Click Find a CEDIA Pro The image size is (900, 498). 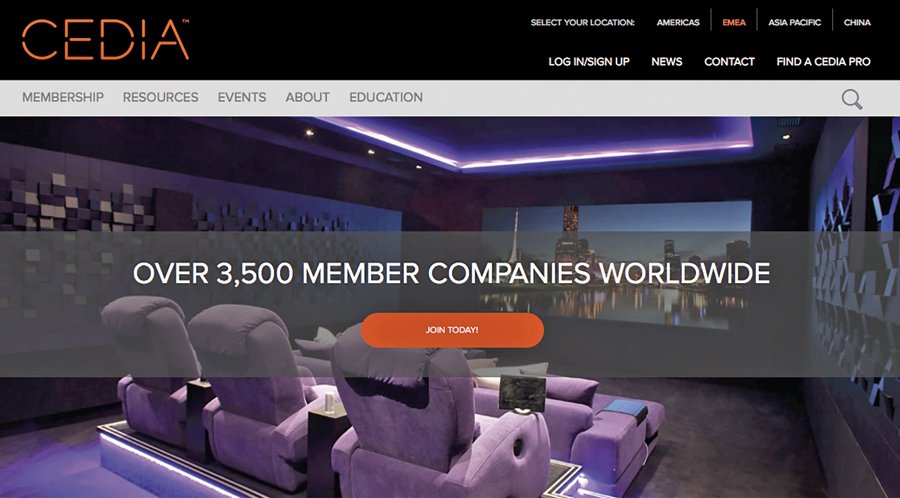click(x=824, y=61)
